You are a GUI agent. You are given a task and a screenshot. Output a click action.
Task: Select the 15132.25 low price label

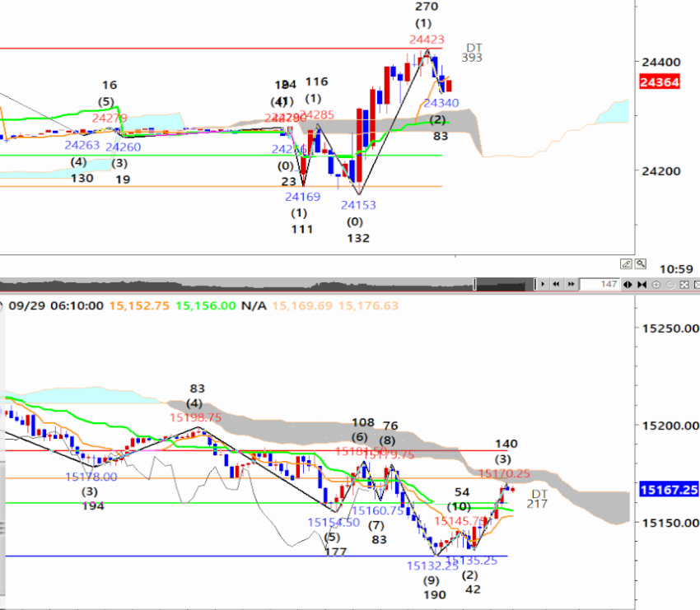(x=432, y=566)
